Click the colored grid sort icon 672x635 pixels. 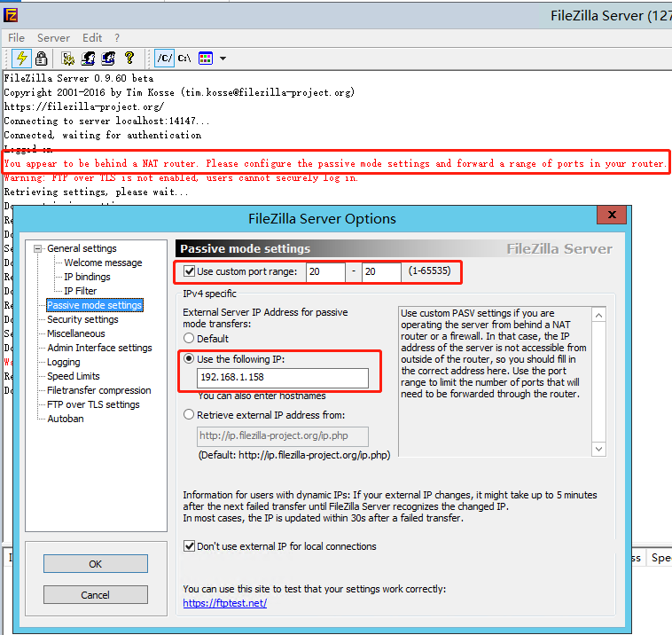(x=206, y=59)
